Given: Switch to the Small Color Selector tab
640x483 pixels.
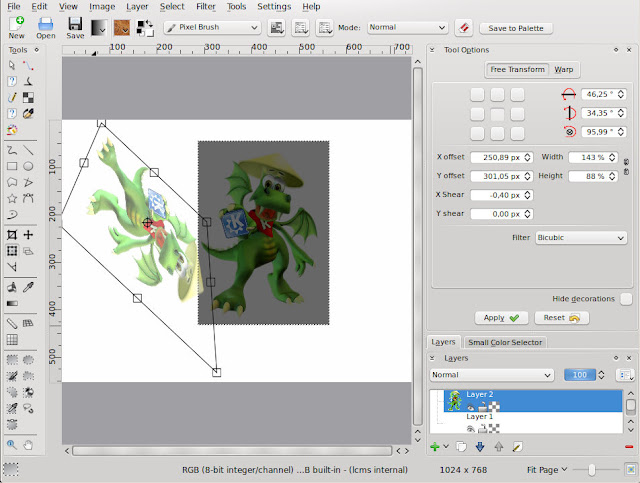Looking at the screenshot, I should [505, 342].
